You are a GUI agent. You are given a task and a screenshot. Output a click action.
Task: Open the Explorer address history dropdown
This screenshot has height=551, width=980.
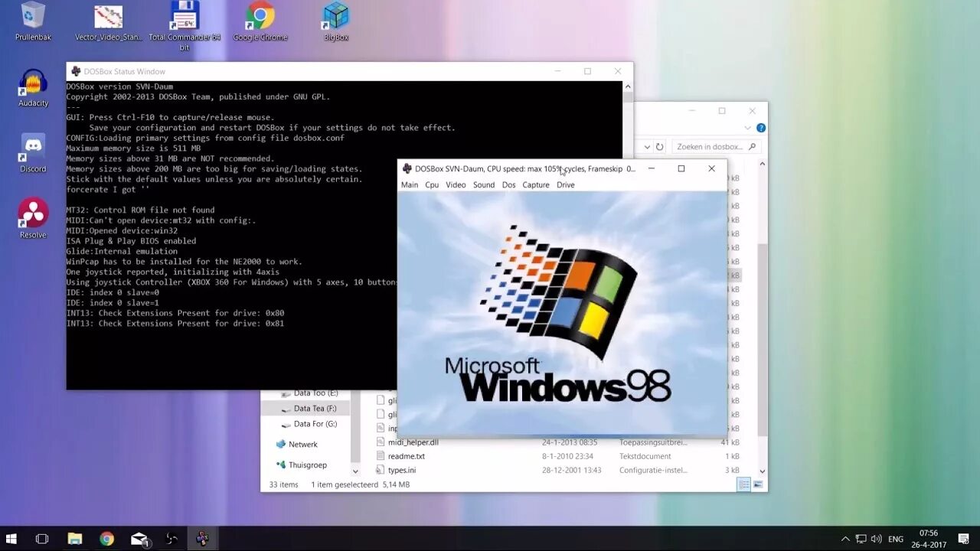click(647, 146)
